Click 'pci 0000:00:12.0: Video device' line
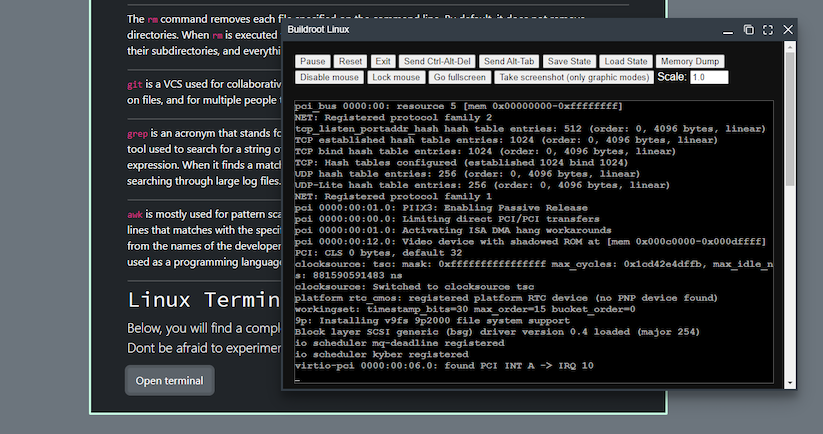 tap(530, 241)
